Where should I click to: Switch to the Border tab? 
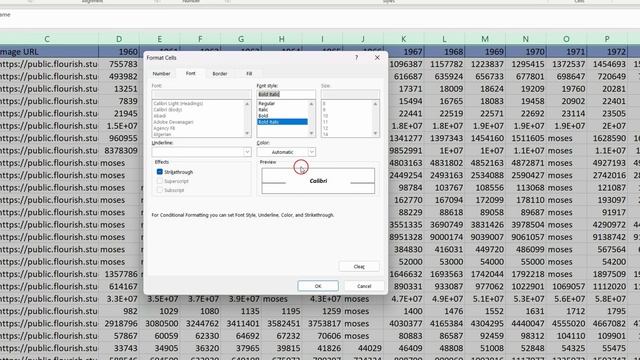point(220,74)
